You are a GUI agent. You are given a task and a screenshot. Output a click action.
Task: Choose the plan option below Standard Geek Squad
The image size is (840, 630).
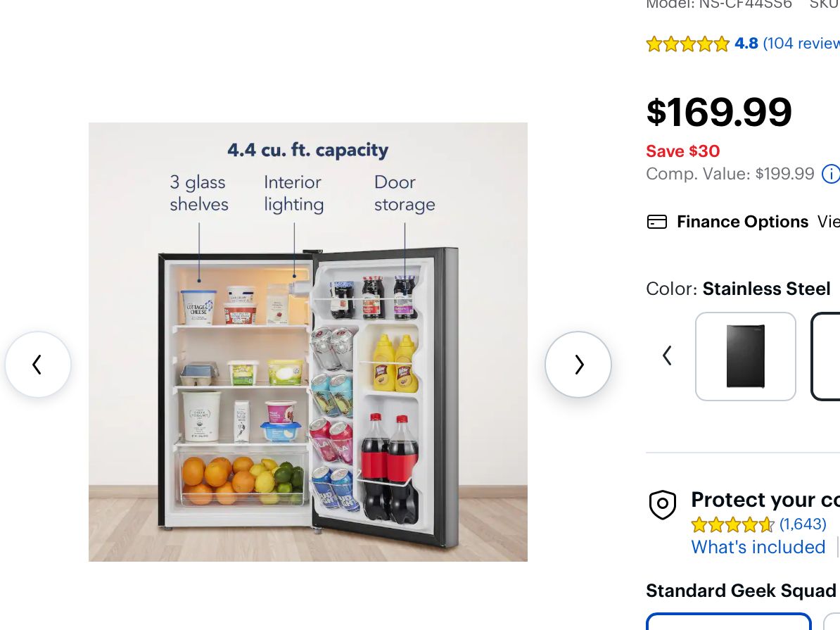(x=728, y=622)
